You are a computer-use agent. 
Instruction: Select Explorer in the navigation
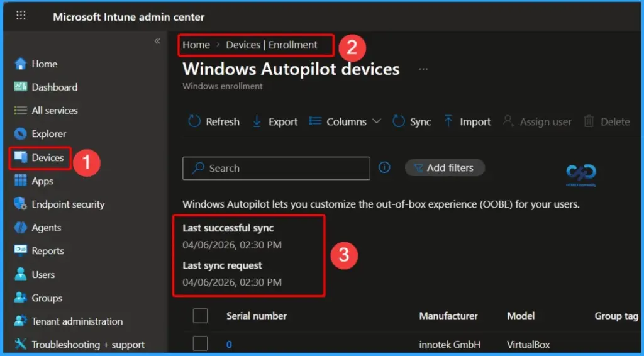click(49, 134)
